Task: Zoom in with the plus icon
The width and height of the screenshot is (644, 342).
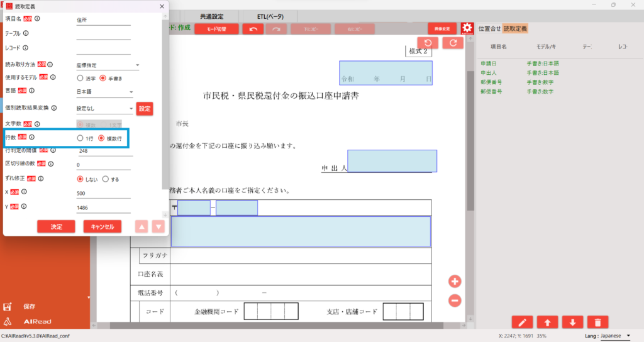Action: click(x=455, y=281)
